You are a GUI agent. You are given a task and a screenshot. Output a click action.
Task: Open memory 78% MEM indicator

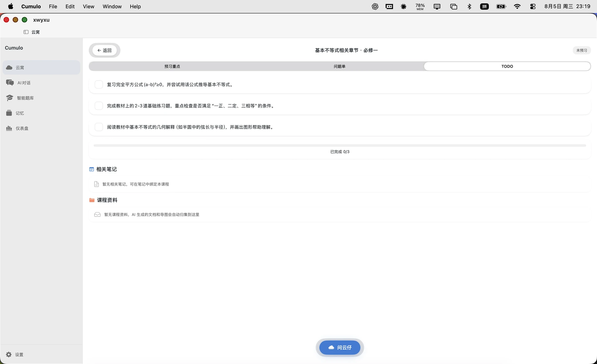tap(420, 7)
